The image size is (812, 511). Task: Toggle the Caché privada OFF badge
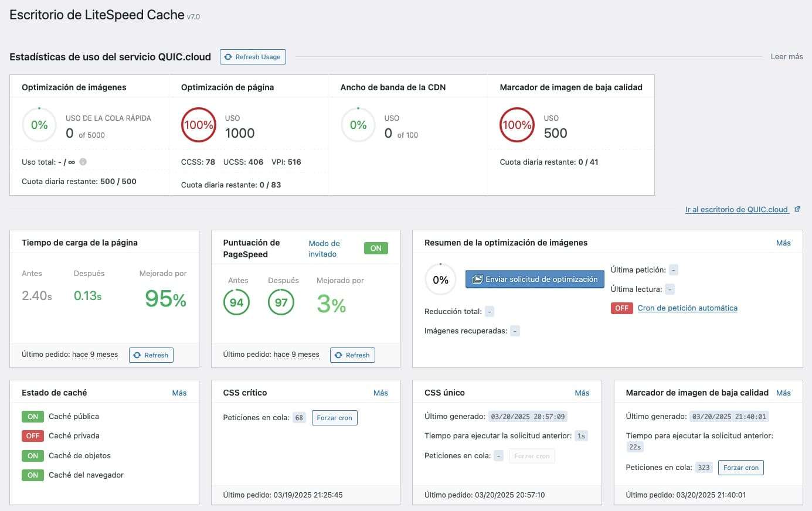[x=33, y=436]
